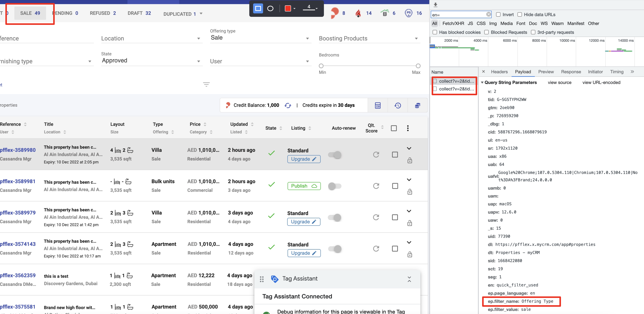Image resolution: width=644 pixels, height=314 pixels.
Task: Open the red annotation color swatch
Action: (x=288, y=8)
